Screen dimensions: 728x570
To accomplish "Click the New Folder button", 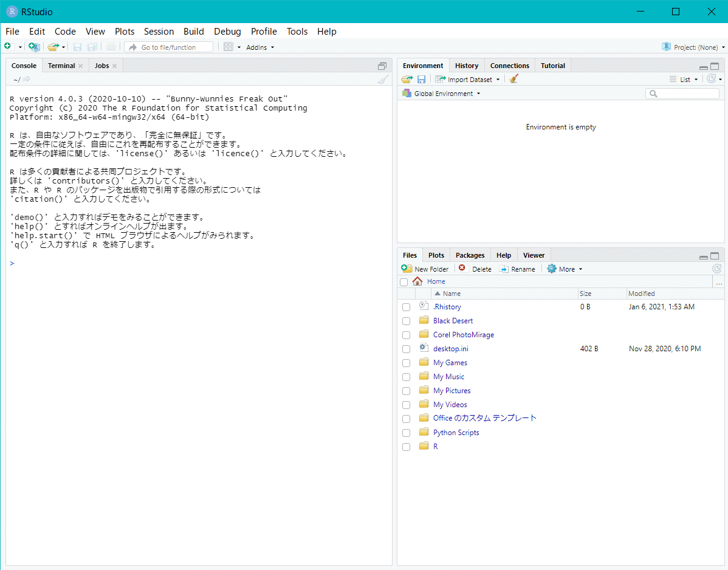I will pos(425,269).
